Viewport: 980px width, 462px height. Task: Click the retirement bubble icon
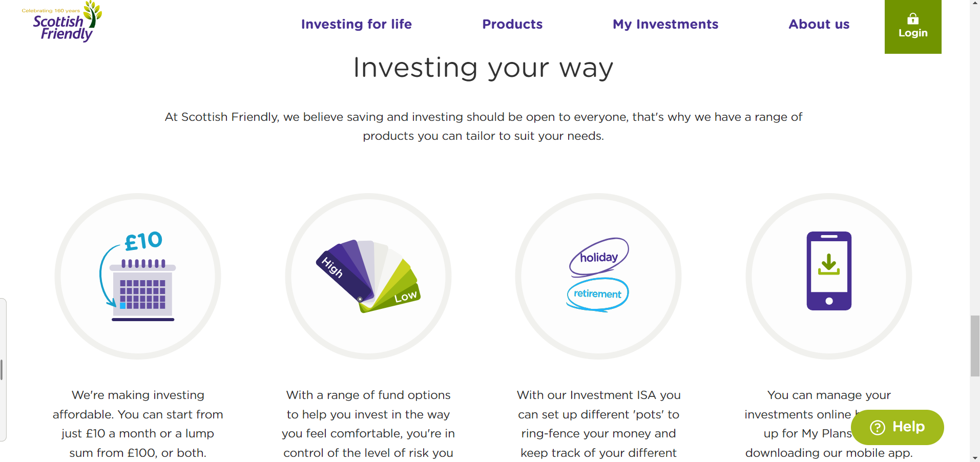(x=597, y=294)
